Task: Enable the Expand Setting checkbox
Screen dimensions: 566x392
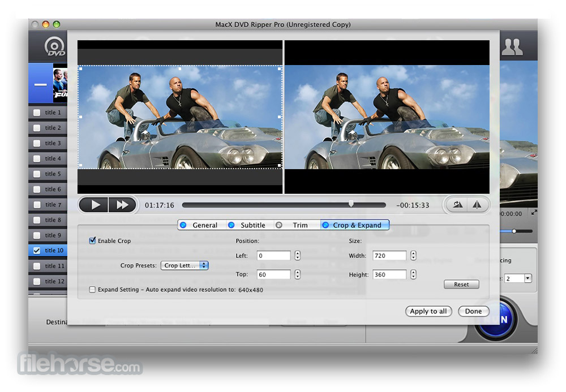Action: pyautogui.click(x=92, y=289)
